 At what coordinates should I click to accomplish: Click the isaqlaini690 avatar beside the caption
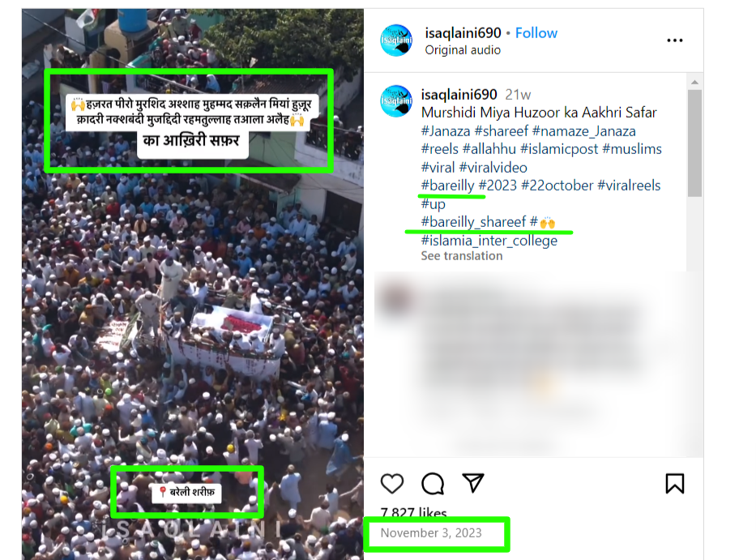tap(396, 100)
